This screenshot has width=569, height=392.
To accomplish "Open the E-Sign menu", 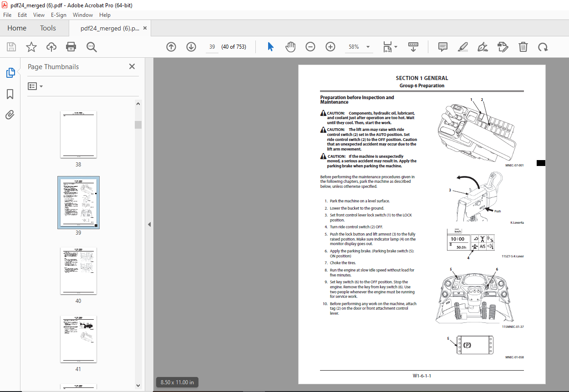I will [58, 15].
